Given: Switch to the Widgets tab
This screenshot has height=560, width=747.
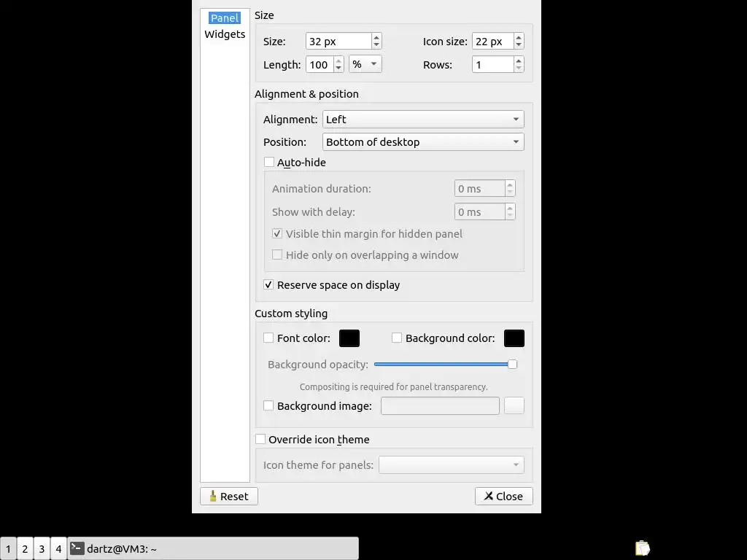Looking at the screenshot, I should [x=225, y=34].
